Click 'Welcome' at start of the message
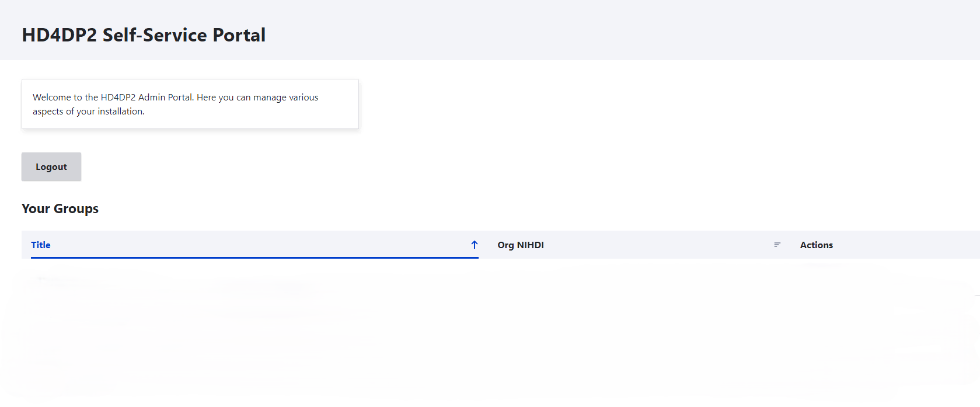The width and height of the screenshot is (980, 407). pyautogui.click(x=51, y=98)
